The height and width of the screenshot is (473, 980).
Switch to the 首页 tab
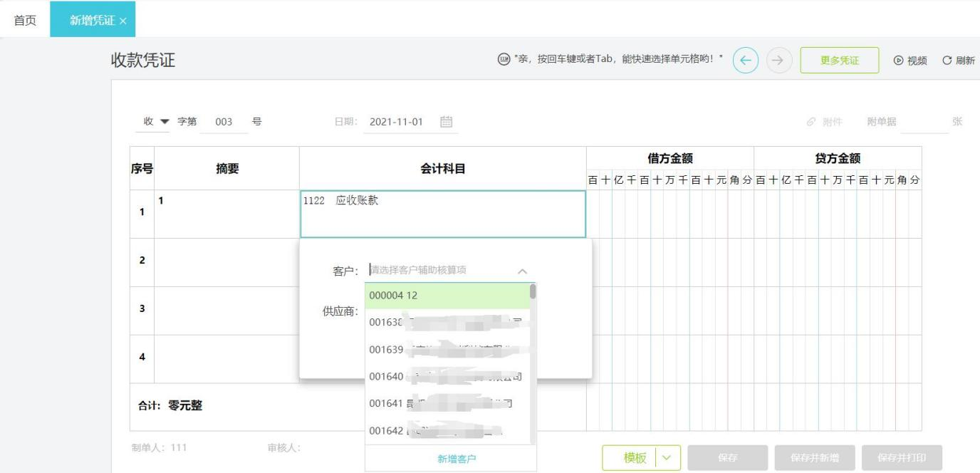25,20
